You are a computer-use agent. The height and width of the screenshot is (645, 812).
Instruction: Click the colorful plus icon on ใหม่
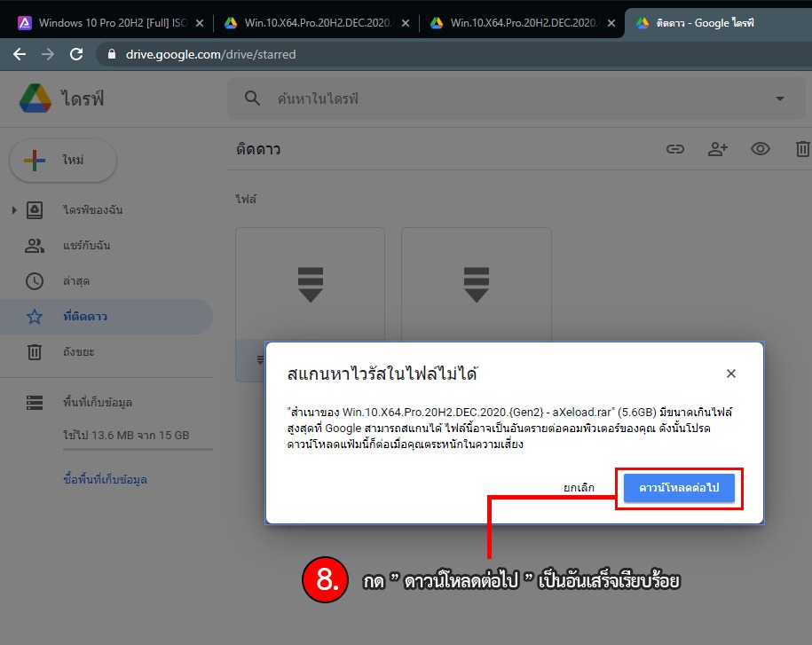coord(35,161)
